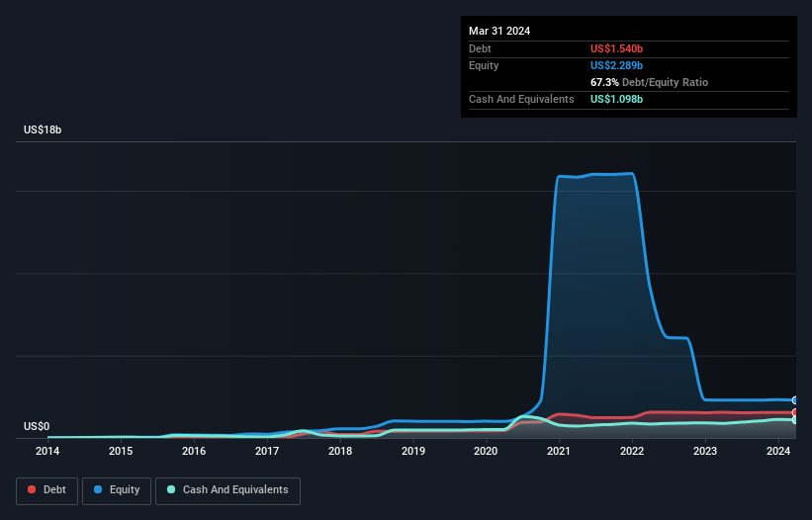Click the 2018 x-axis label

(x=340, y=451)
